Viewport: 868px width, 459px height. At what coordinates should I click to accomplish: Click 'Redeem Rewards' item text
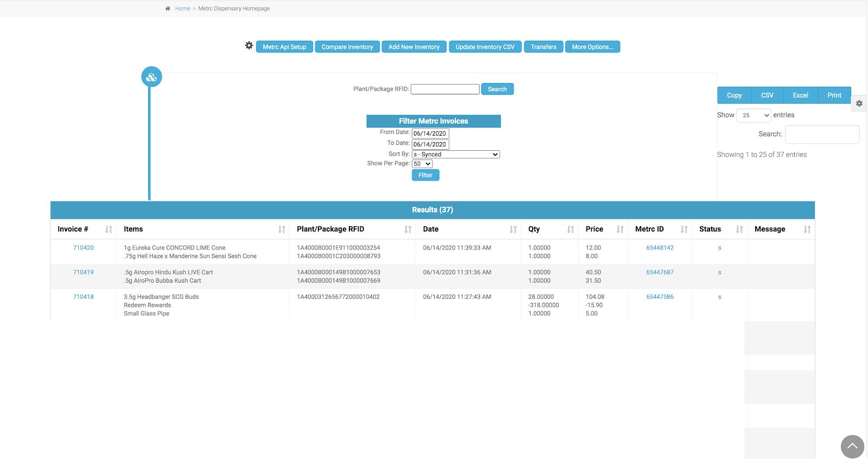point(147,305)
